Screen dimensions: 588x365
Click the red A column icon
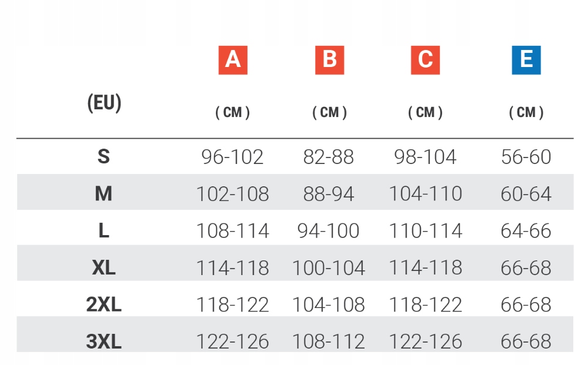pos(233,60)
